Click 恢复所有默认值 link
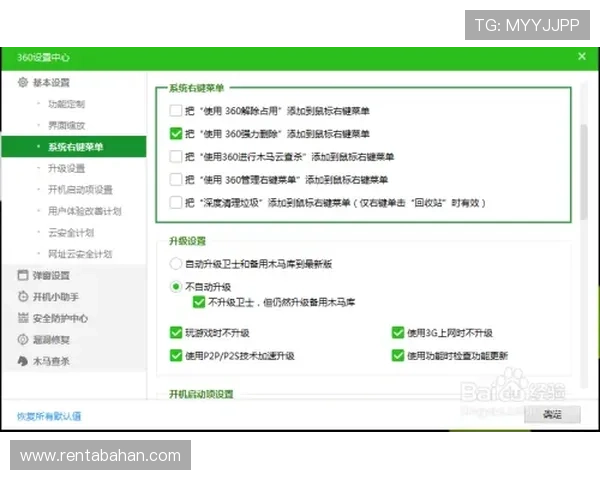Image resolution: width=600 pixels, height=480 pixels. (49, 416)
